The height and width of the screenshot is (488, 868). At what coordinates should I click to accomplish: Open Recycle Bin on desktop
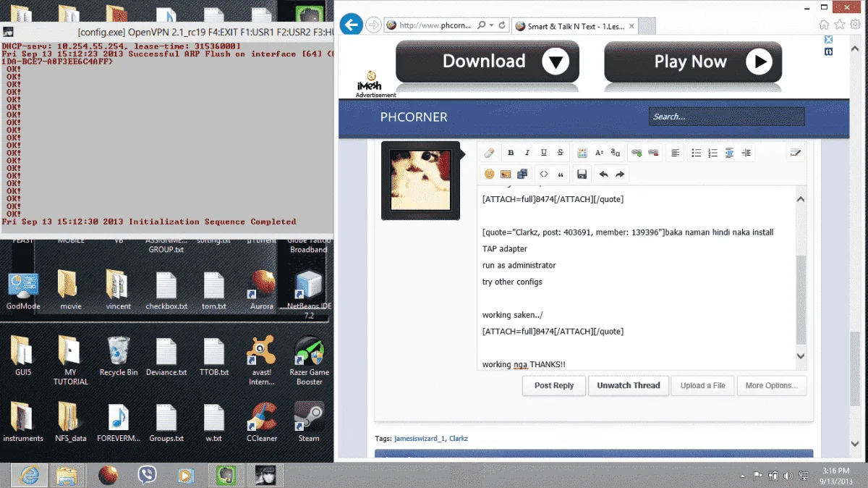118,356
